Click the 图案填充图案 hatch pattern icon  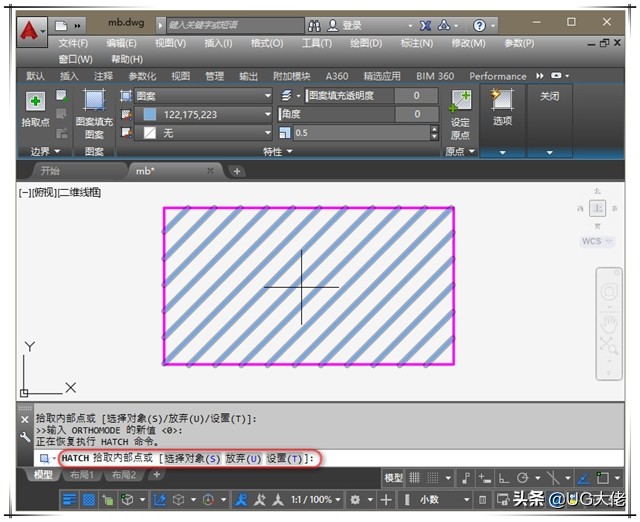(94, 103)
